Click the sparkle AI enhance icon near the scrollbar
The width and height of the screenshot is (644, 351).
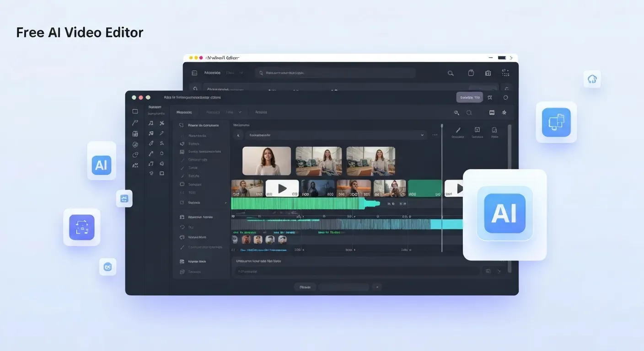tap(504, 112)
